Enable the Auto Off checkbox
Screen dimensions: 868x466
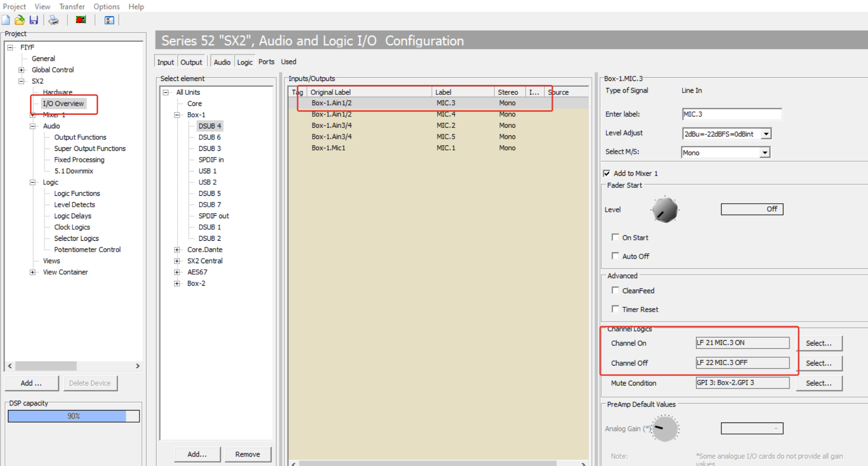point(615,256)
